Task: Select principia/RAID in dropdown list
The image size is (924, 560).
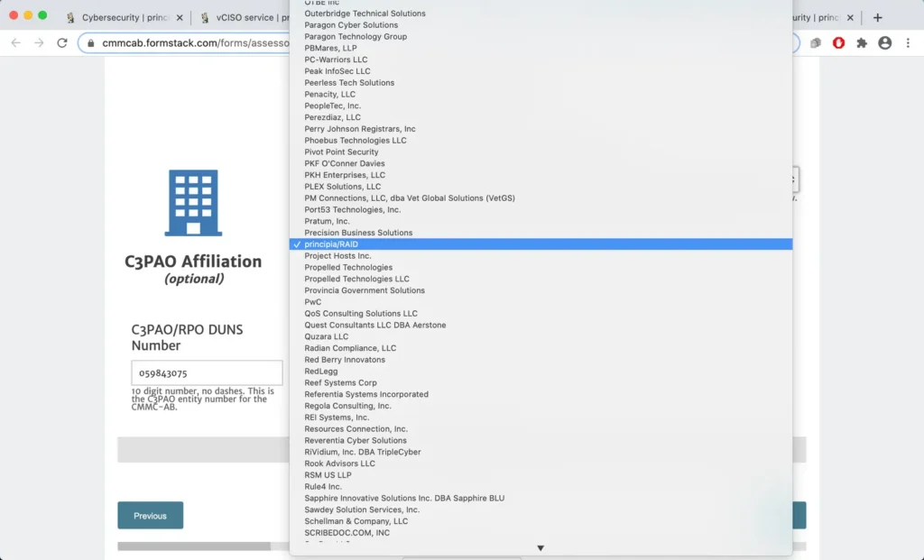Action: pyautogui.click(x=541, y=244)
